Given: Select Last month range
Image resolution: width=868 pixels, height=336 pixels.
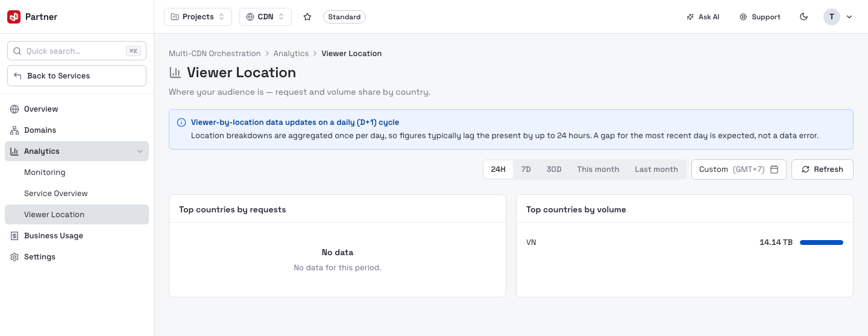Looking at the screenshot, I should coord(656,170).
